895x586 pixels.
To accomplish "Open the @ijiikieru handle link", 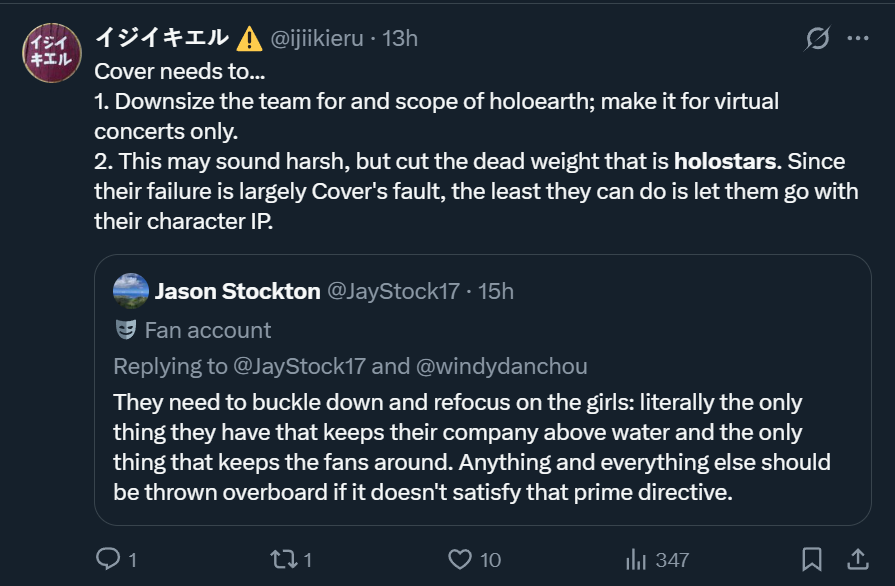I will coord(317,38).
